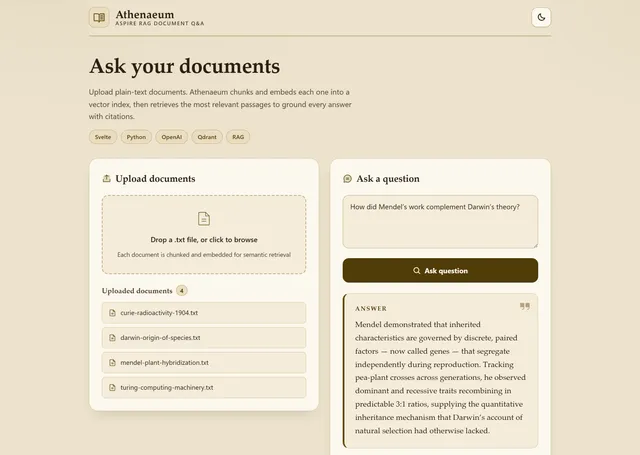Select the Svelte tag
The height and width of the screenshot is (455, 640).
[x=103, y=137]
